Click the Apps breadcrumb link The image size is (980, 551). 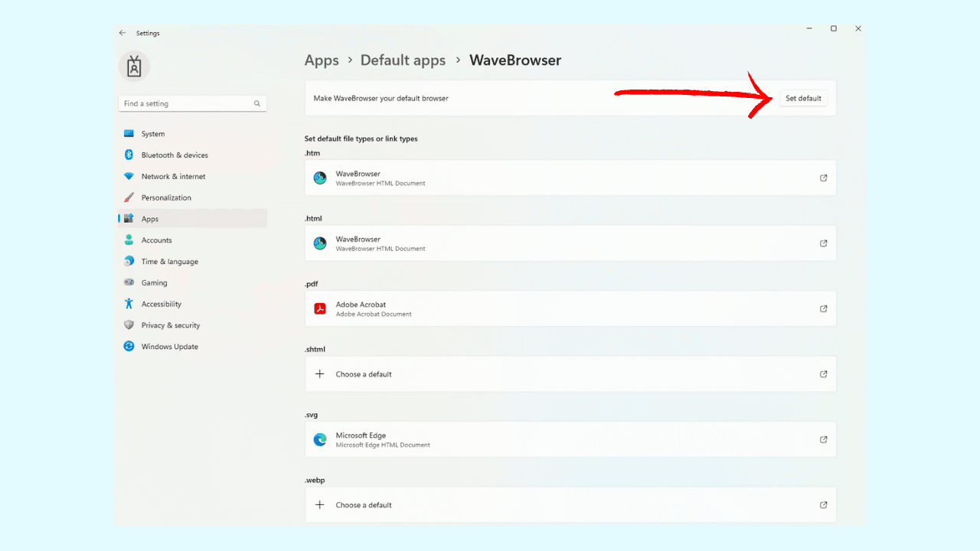coord(322,60)
